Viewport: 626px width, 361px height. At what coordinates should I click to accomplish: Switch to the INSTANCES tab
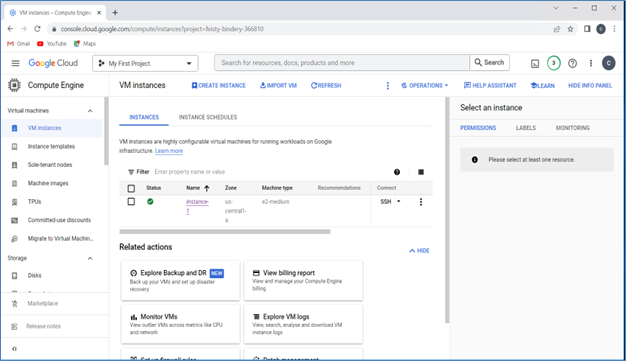point(144,117)
